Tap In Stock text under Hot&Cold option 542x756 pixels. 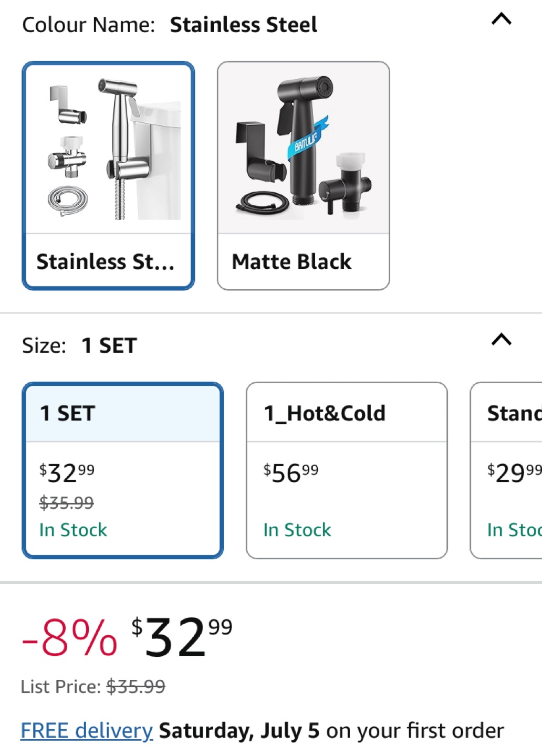[297, 530]
